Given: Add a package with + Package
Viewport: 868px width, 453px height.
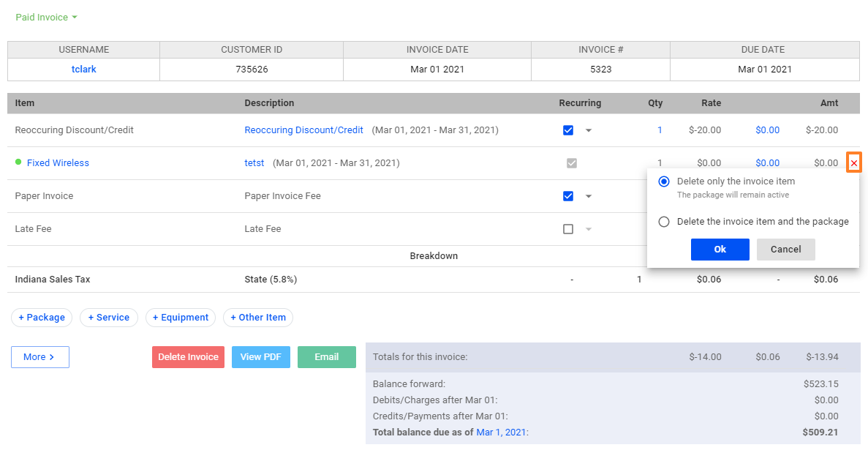Looking at the screenshot, I should [42, 318].
